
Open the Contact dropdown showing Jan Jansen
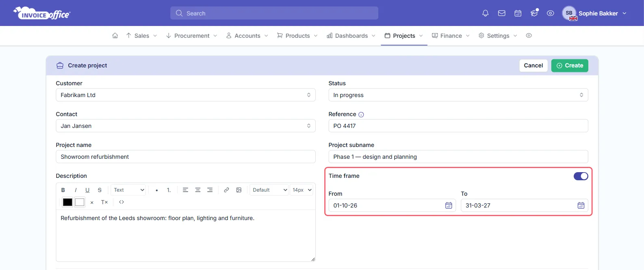[x=186, y=126]
